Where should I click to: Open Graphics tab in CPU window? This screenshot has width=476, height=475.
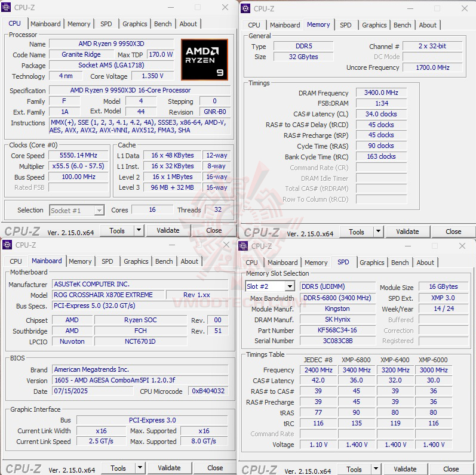(135, 24)
